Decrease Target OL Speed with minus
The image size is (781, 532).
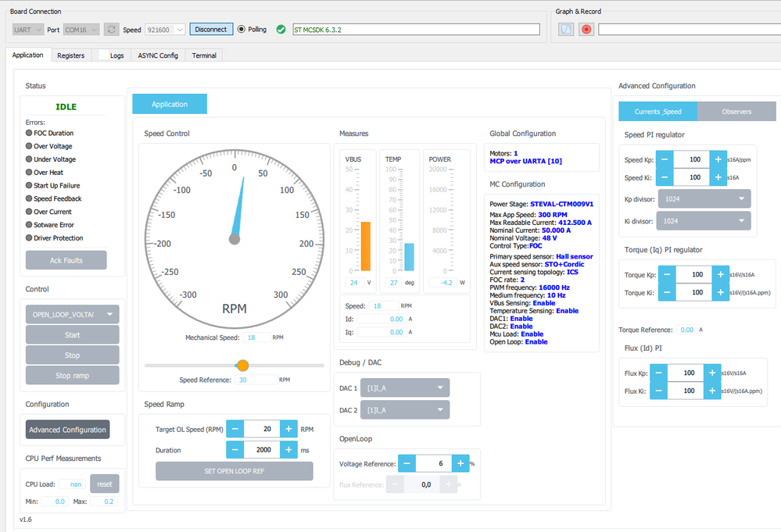pos(235,428)
